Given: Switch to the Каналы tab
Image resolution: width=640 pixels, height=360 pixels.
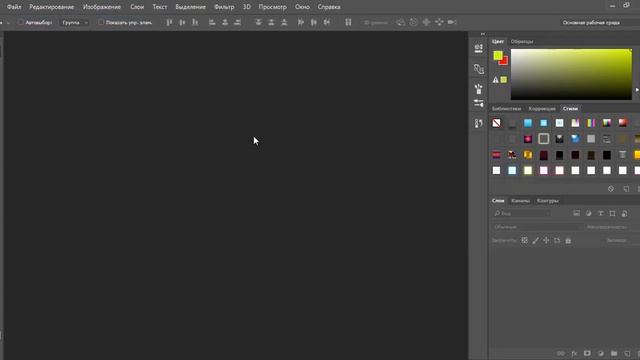Looking at the screenshot, I should 520,200.
